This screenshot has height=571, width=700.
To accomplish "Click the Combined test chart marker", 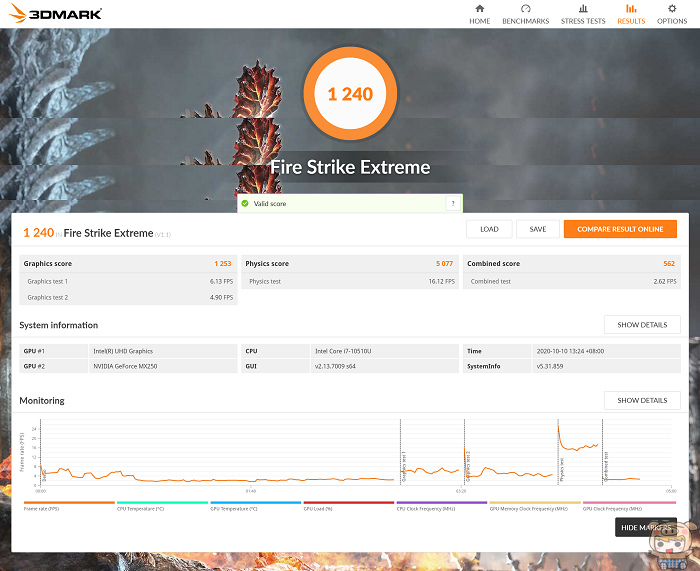I will [606, 467].
